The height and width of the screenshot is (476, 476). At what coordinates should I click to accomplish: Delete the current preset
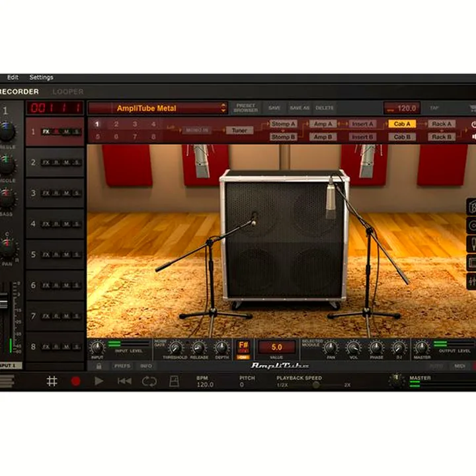325,108
